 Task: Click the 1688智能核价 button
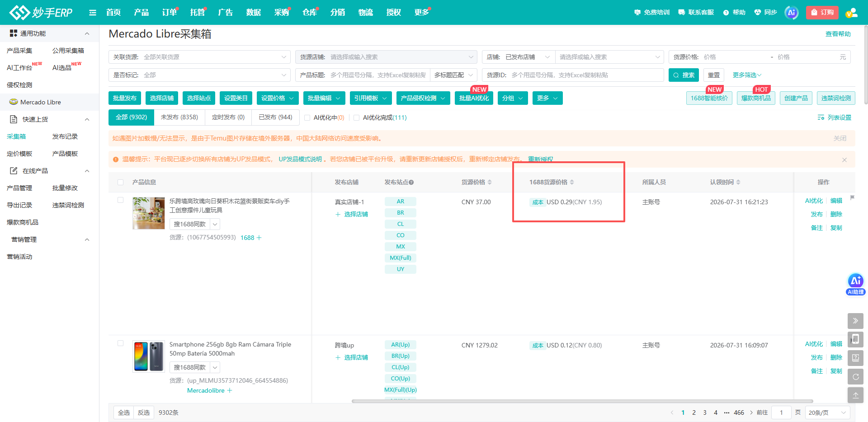[x=709, y=98]
